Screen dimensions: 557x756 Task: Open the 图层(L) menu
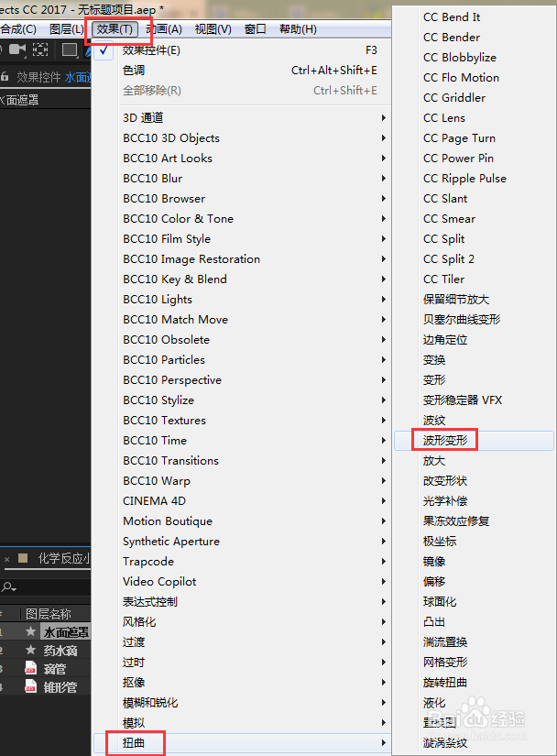point(67,29)
